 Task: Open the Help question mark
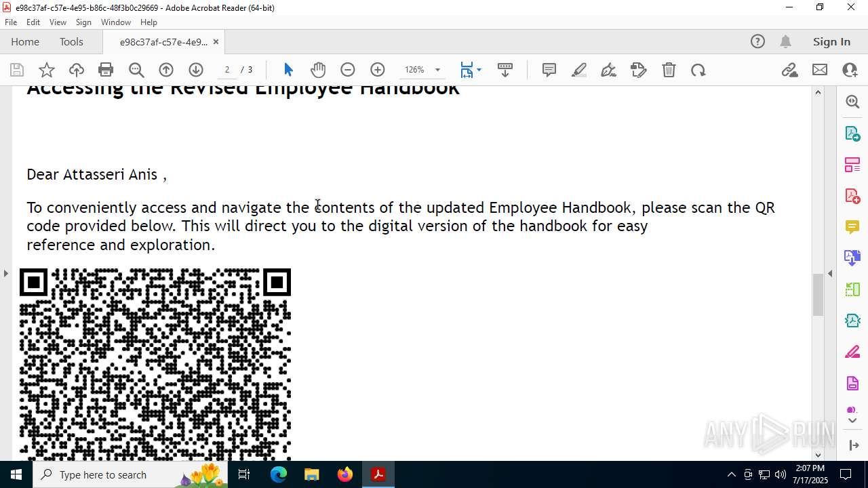(757, 41)
